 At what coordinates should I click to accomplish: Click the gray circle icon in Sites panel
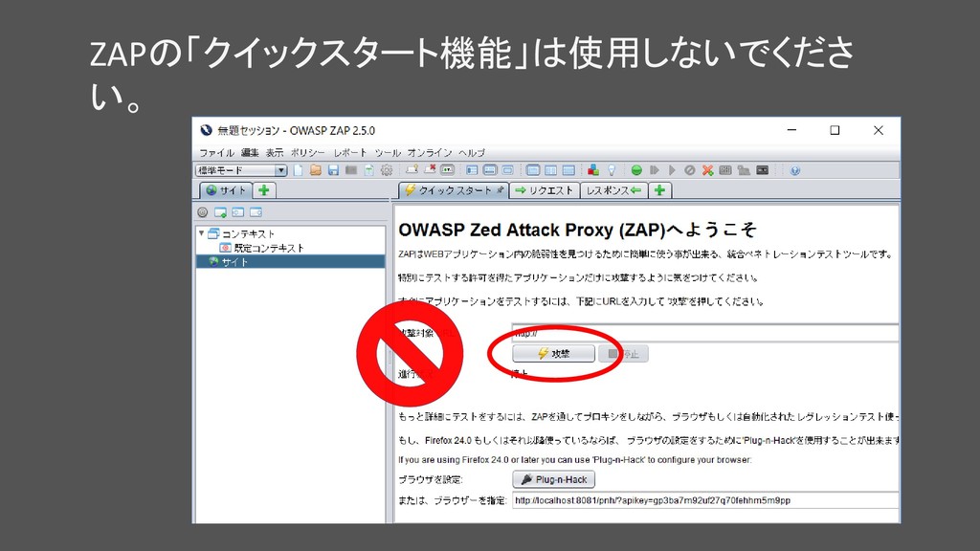pyautogui.click(x=203, y=212)
